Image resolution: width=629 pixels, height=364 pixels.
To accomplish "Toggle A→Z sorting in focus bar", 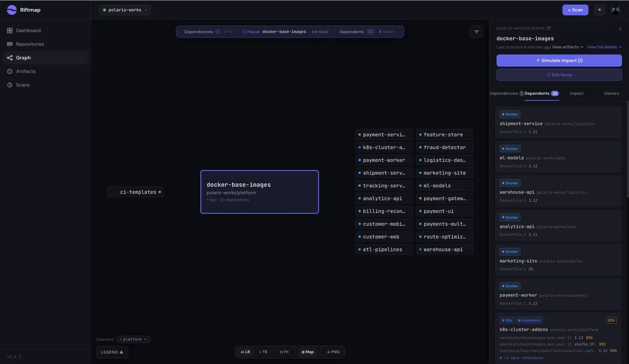I will coord(228,32).
